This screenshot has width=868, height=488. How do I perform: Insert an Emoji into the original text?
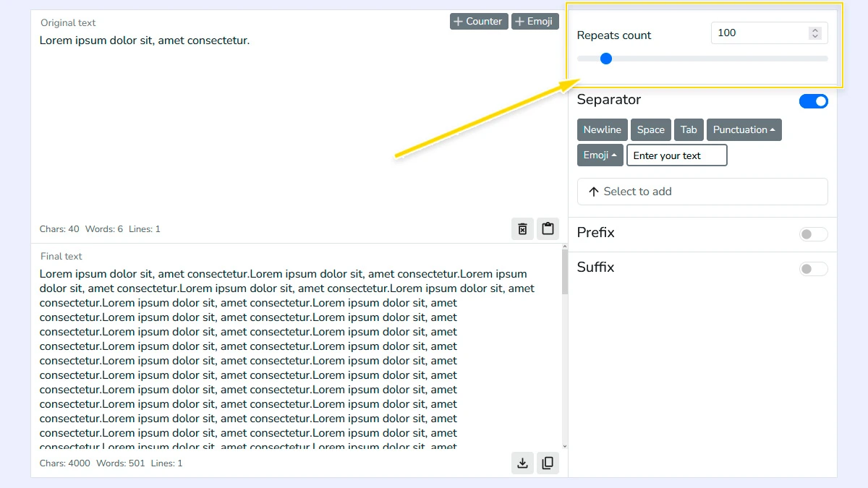[x=535, y=21]
